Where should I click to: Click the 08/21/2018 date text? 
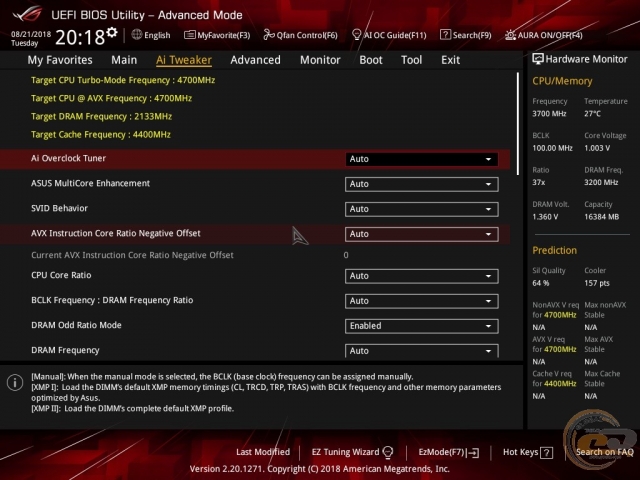tap(31, 34)
